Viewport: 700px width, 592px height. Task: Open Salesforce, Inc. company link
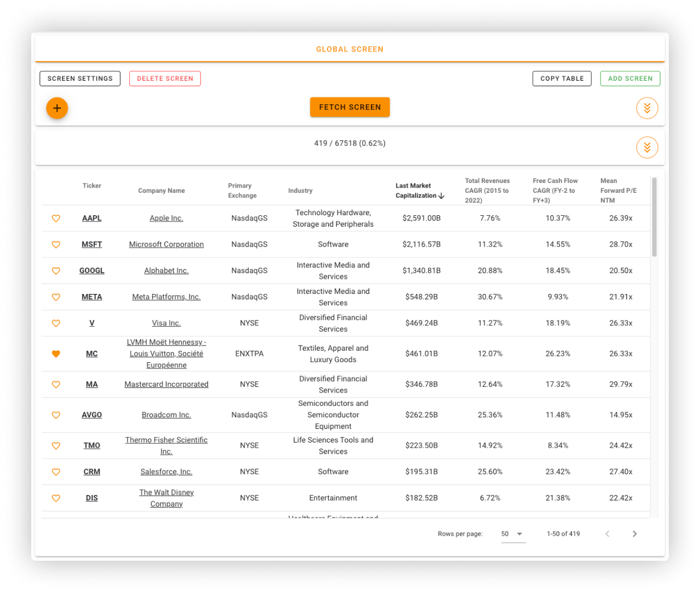(x=167, y=472)
